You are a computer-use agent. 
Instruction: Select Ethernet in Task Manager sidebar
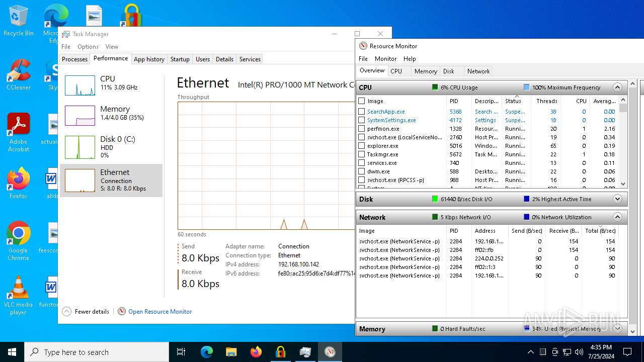click(111, 180)
